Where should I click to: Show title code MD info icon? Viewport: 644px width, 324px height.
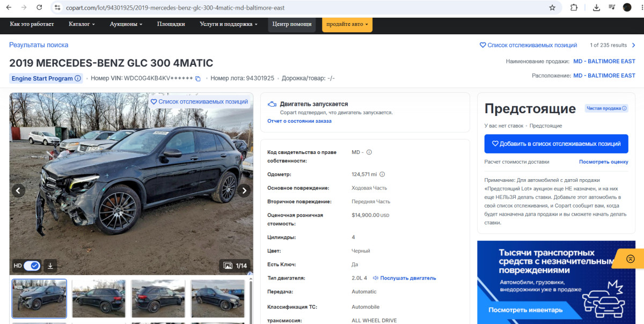click(369, 152)
